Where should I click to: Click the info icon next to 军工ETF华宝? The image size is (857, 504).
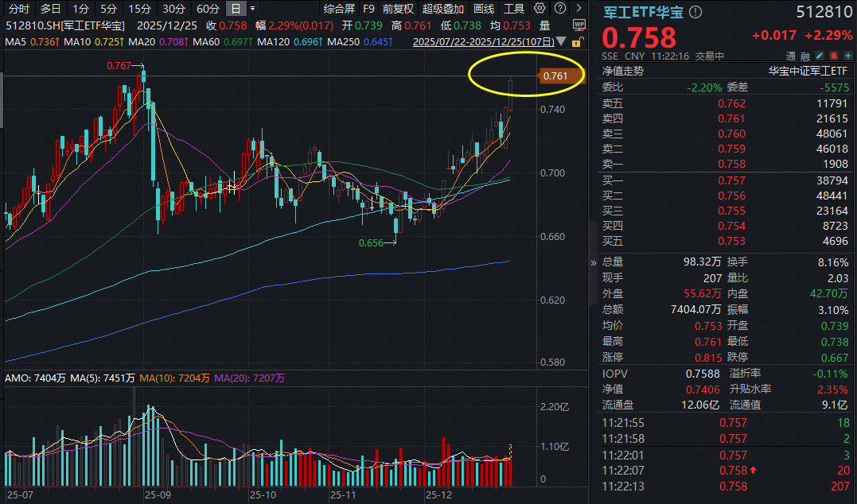[x=695, y=12]
